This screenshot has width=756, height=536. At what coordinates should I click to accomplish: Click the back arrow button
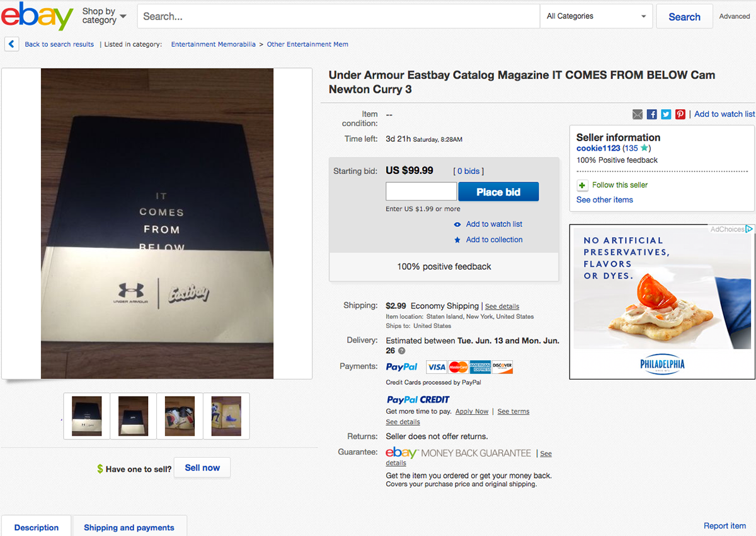pos(11,44)
